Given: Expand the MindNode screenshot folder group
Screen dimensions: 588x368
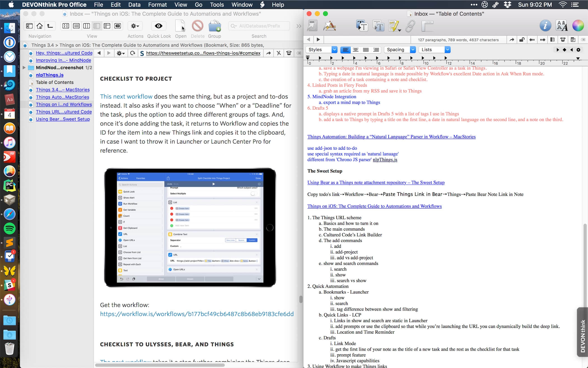Looking at the screenshot, I should pos(24,68).
